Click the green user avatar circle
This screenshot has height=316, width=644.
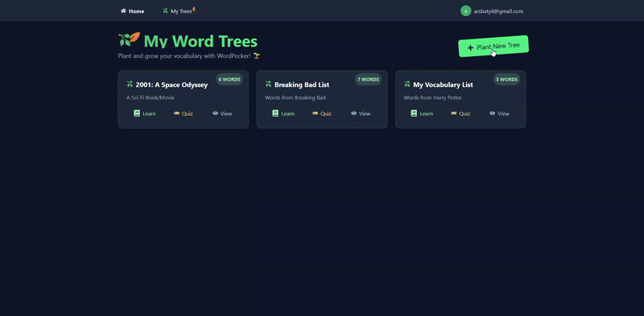click(465, 11)
